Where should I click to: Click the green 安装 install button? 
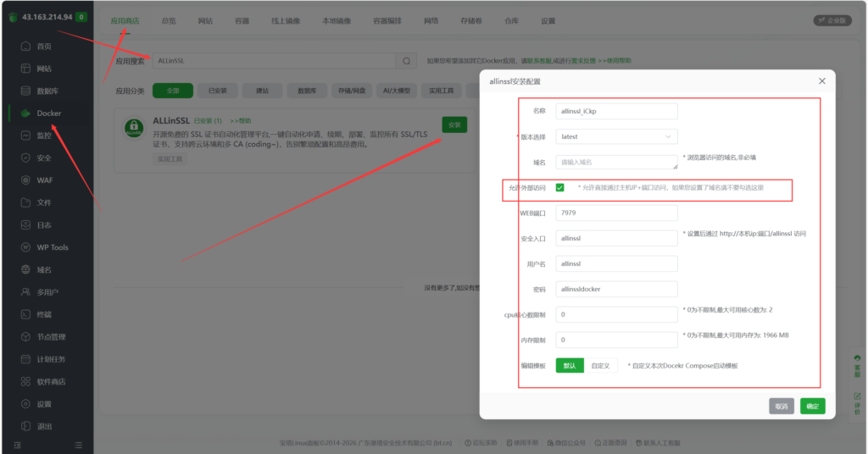click(454, 125)
